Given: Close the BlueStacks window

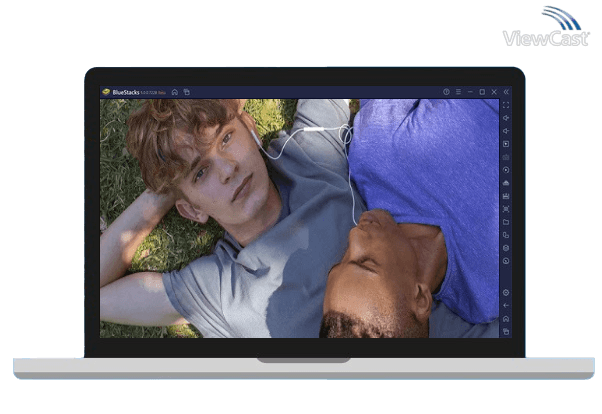Looking at the screenshot, I should tap(494, 92).
